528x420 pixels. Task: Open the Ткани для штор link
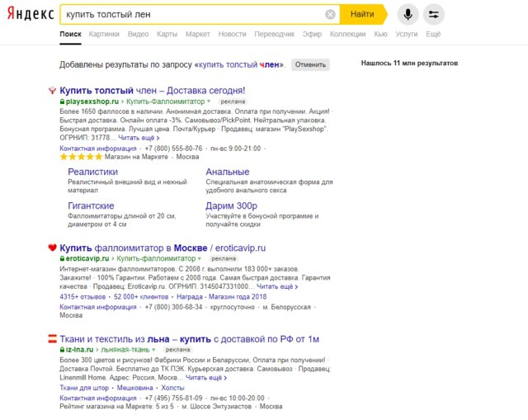[x=84, y=388]
